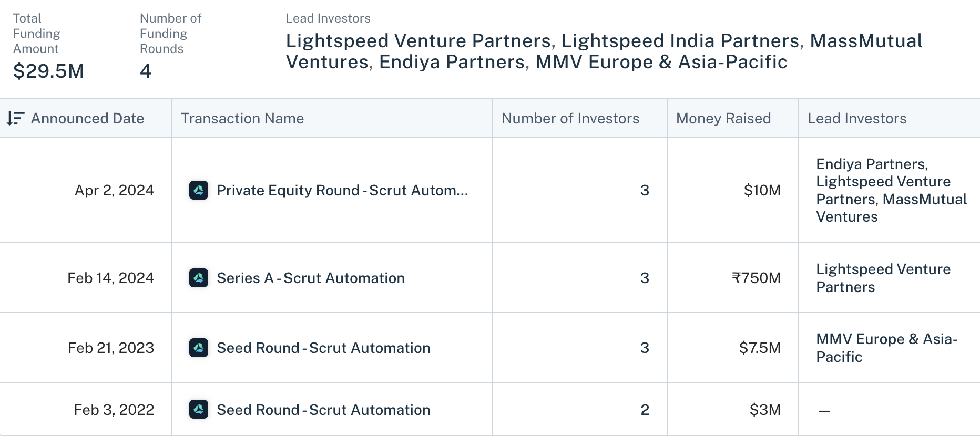Viewport: 980px width, 437px height.
Task: Sort by the Announced Date column header
Action: pos(87,118)
